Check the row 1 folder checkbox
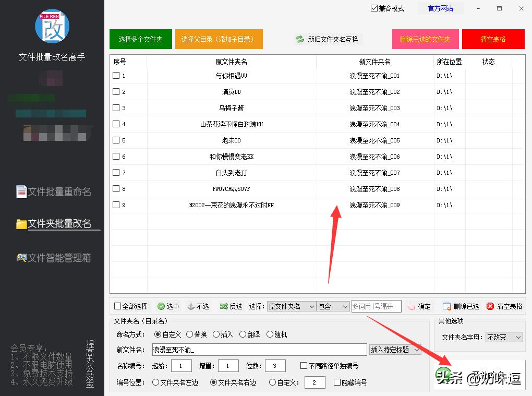This screenshot has width=532, height=396. (116, 76)
